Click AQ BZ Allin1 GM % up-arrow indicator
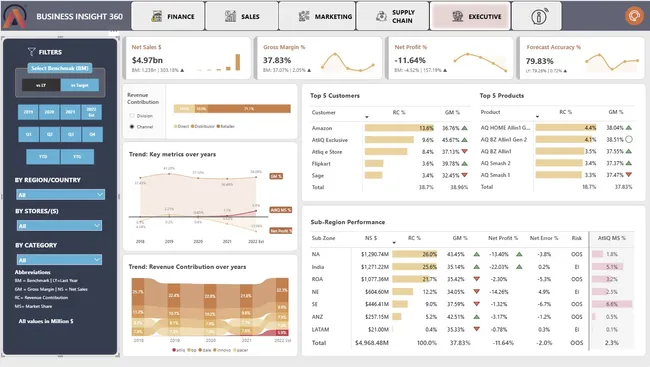 [x=629, y=151]
